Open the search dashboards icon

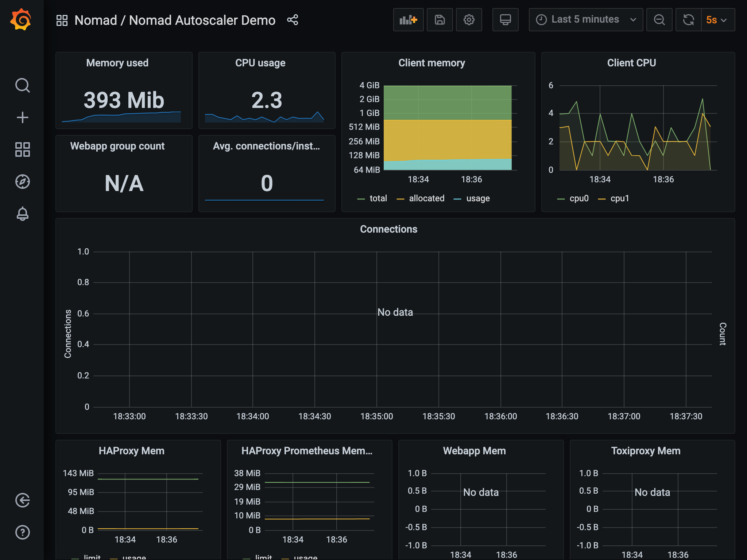22,85
